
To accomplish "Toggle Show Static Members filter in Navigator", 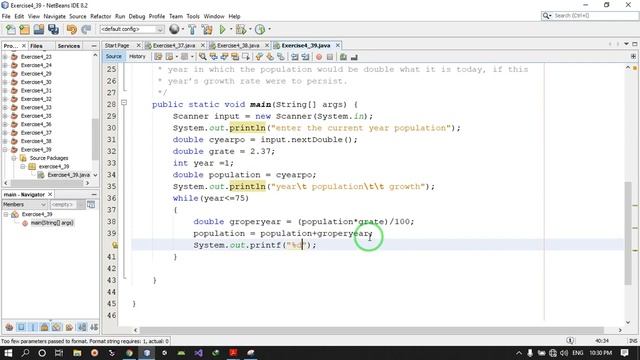I will [x=33, y=327].
